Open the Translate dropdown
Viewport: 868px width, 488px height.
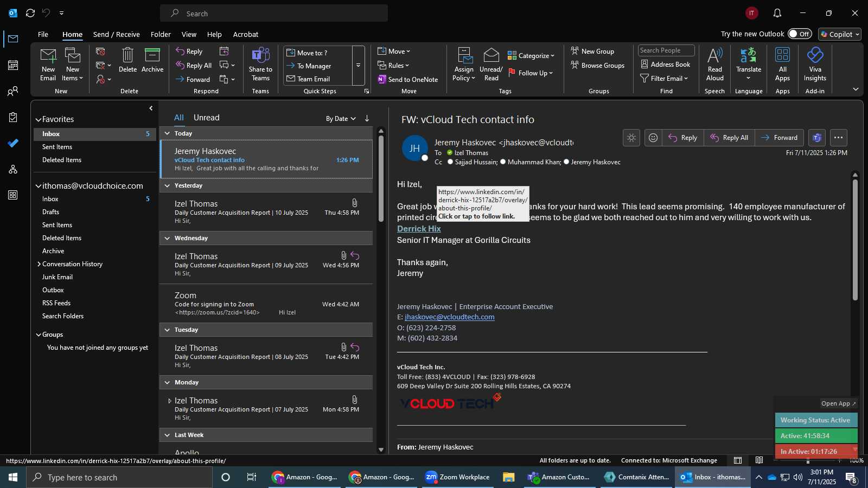tap(749, 64)
